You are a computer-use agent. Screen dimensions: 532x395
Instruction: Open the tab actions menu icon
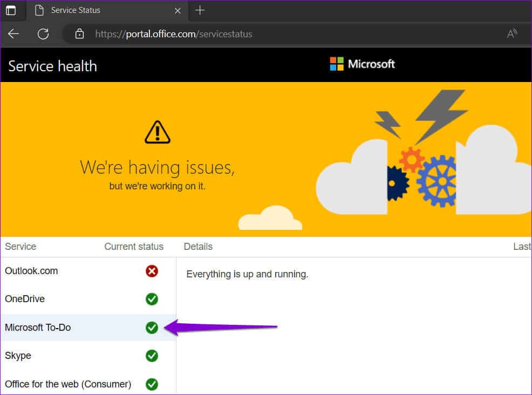tap(11, 10)
